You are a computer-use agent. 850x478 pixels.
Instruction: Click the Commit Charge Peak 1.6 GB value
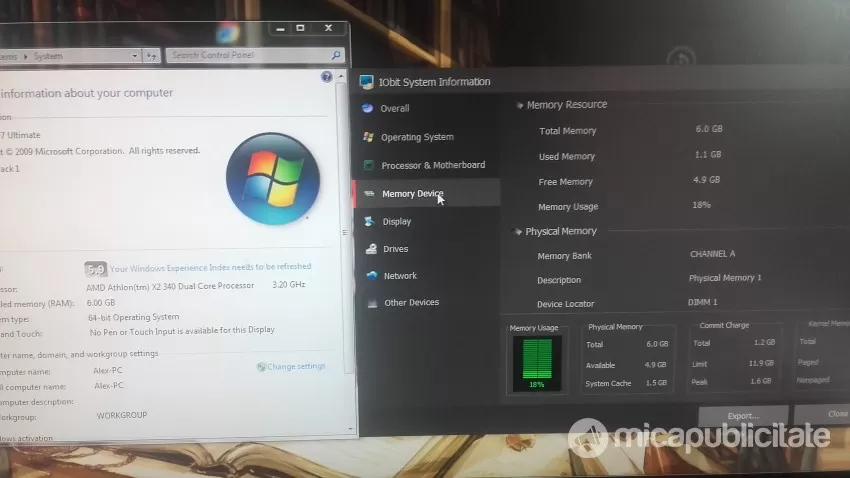[761, 381]
